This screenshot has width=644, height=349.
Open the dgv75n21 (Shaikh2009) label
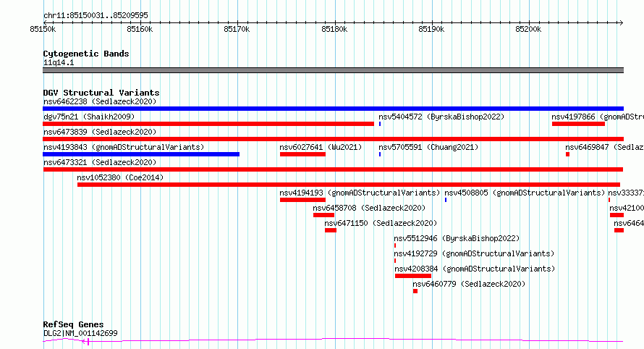coord(89,117)
